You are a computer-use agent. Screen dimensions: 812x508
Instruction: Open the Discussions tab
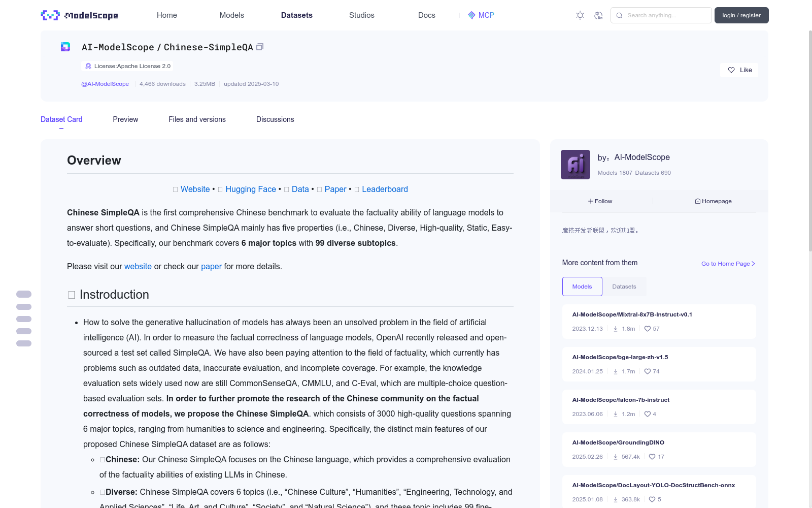click(275, 119)
